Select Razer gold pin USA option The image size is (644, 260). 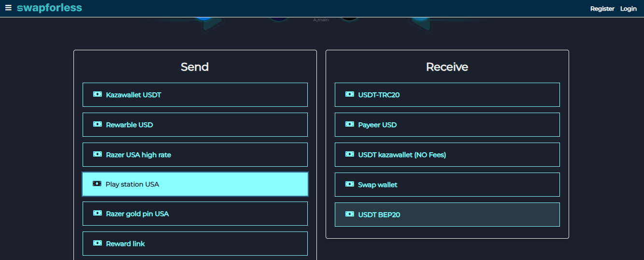coord(195,214)
